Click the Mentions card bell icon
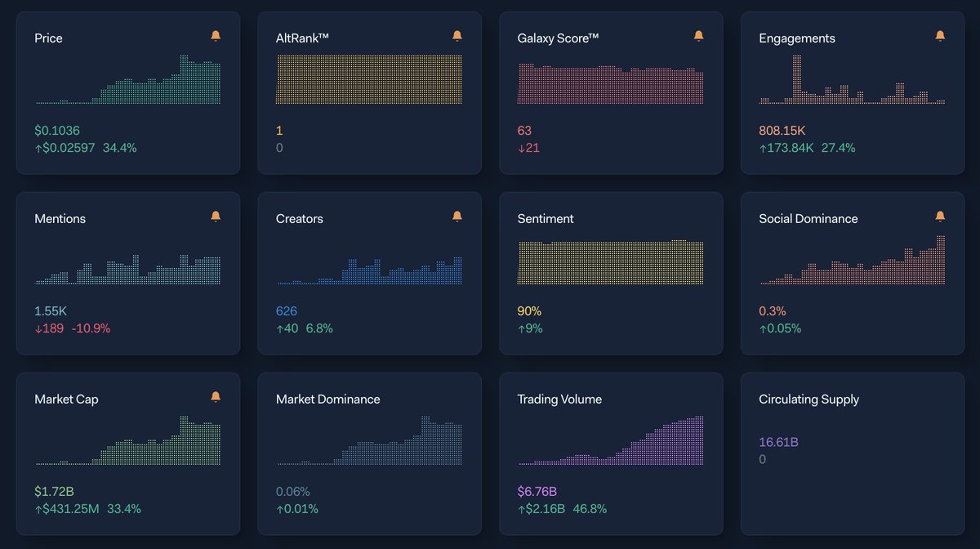The image size is (980, 549). [x=216, y=216]
